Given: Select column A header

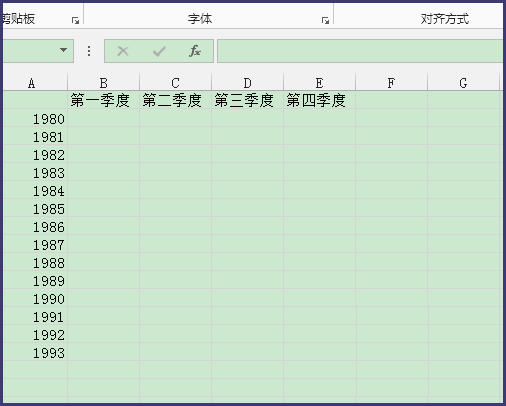Looking at the screenshot, I should tap(35, 83).
